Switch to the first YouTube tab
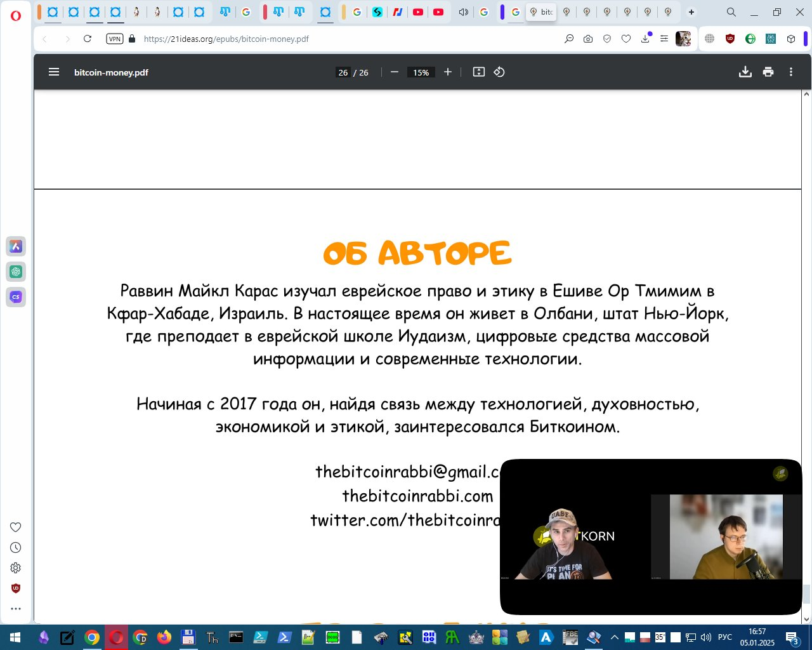The height and width of the screenshot is (650, 812). 418,12
